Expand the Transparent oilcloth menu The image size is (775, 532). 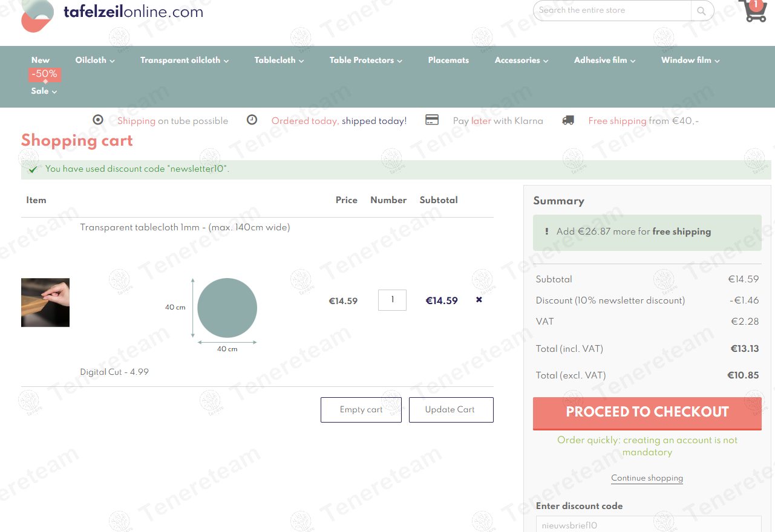click(185, 60)
